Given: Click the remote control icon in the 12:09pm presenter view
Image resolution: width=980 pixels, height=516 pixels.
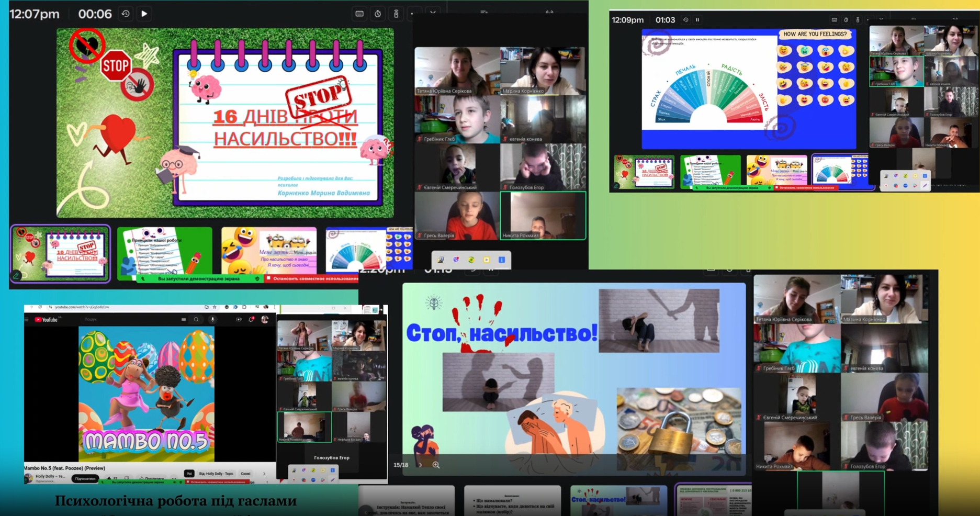Looking at the screenshot, I should [858, 20].
